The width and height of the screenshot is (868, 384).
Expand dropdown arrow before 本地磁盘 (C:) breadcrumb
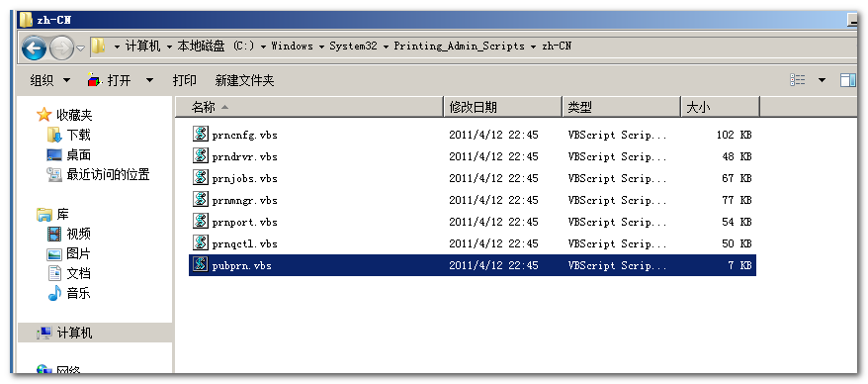click(x=169, y=47)
